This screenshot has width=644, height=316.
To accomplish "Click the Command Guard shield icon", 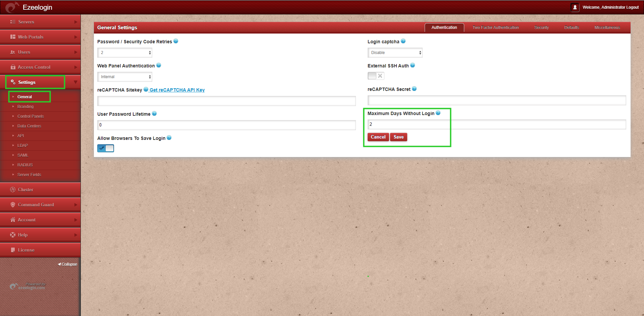I will 13,205.
